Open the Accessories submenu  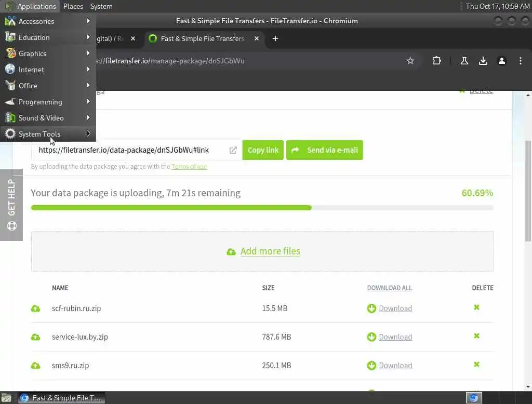pos(48,21)
